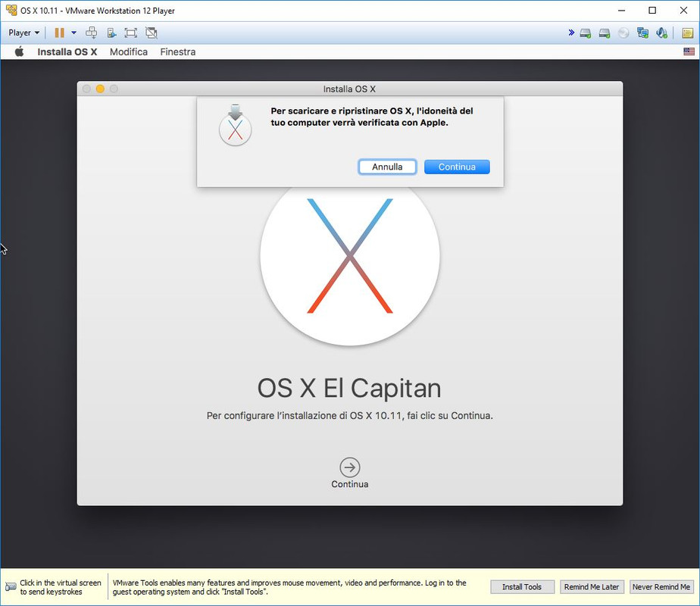Click the 'Per scaricare e ripristinare' dialog message
This screenshot has height=606, width=700.
[371, 117]
